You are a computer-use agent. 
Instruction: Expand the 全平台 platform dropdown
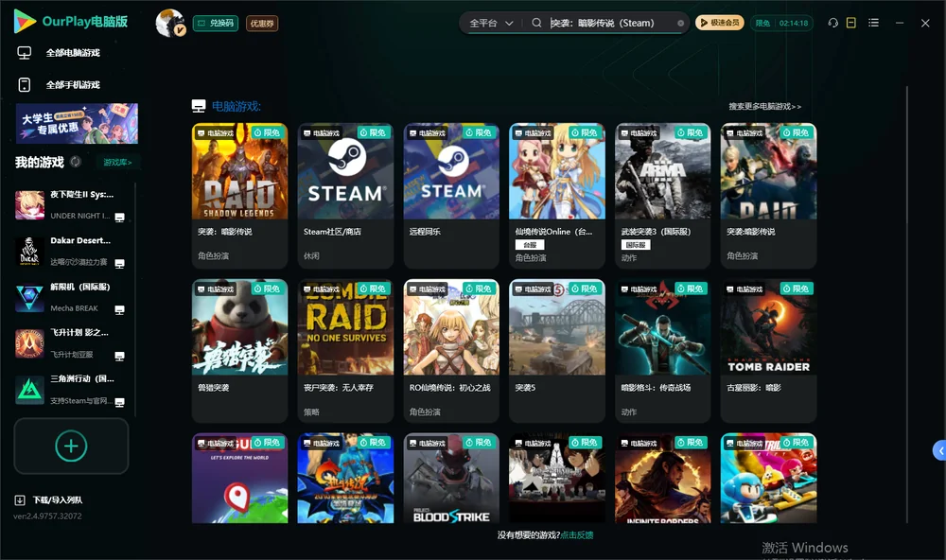click(x=491, y=23)
